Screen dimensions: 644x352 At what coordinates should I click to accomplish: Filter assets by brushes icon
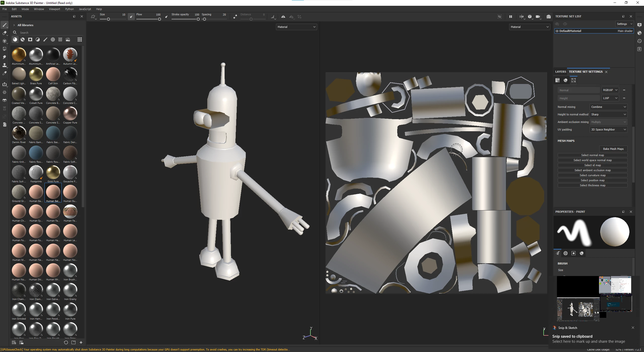(45, 39)
